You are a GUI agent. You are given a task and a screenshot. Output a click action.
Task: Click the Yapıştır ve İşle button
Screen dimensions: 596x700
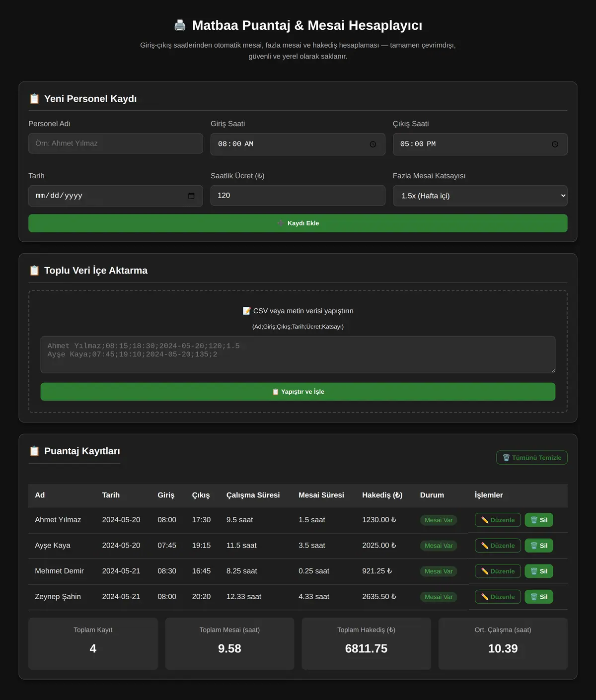pyautogui.click(x=298, y=392)
